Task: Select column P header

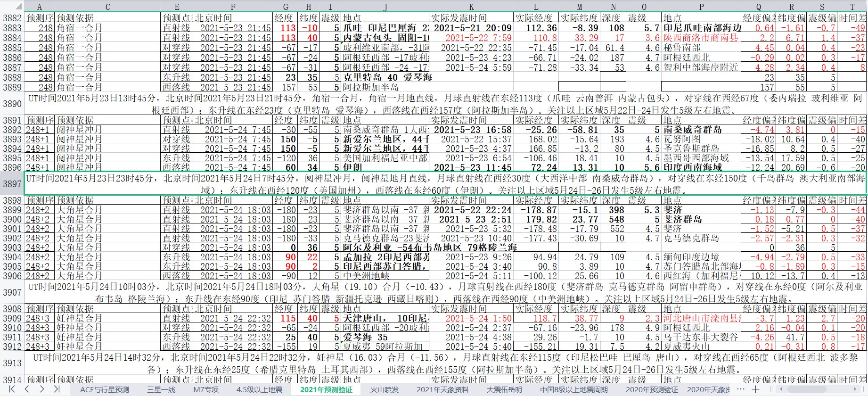Action: click(x=701, y=7)
